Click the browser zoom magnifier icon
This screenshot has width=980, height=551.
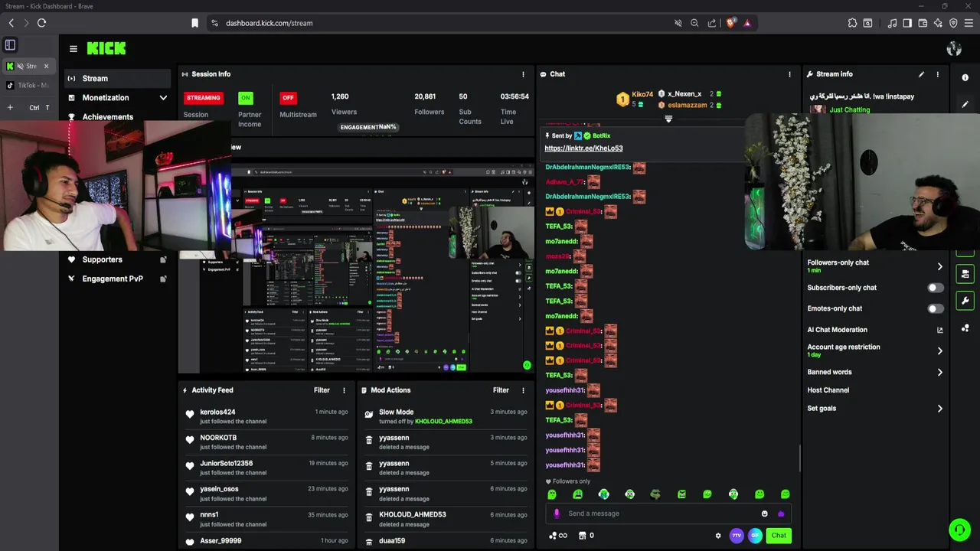click(x=694, y=23)
